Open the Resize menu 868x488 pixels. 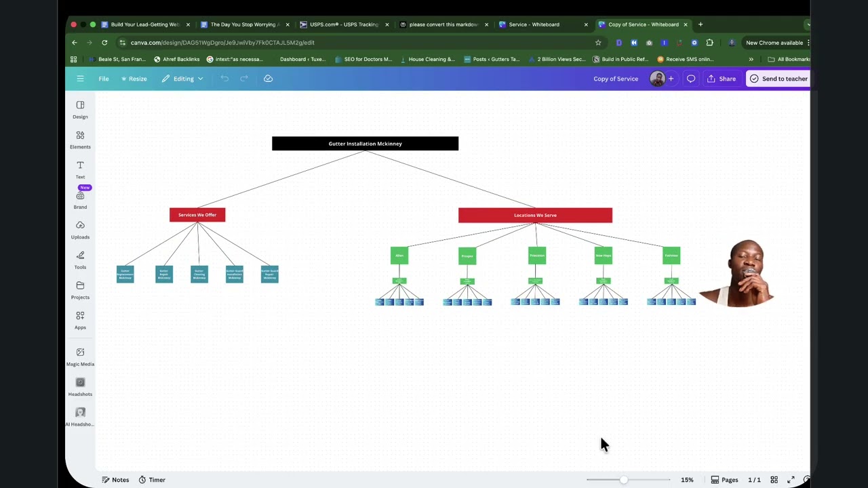[x=134, y=79]
